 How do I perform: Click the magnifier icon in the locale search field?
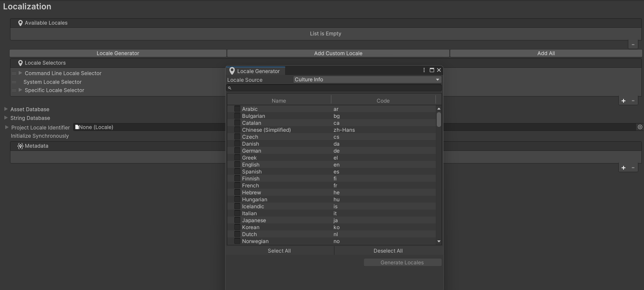coord(229,88)
